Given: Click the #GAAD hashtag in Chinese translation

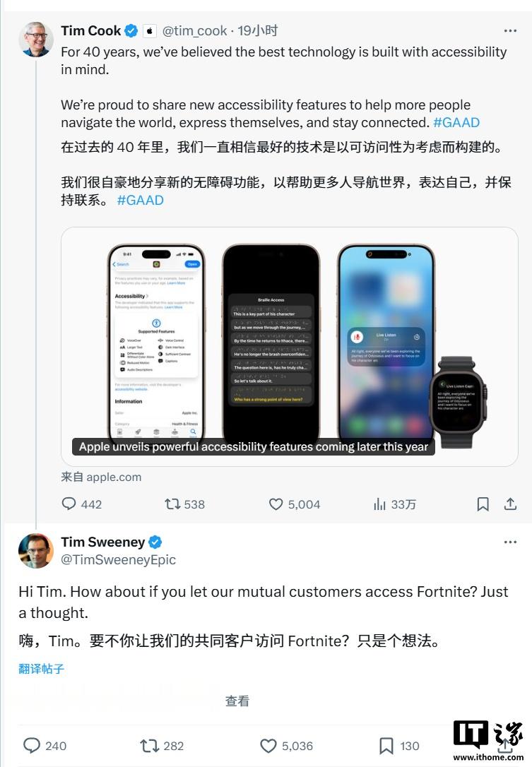Looking at the screenshot, I should [x=140, y=200].
